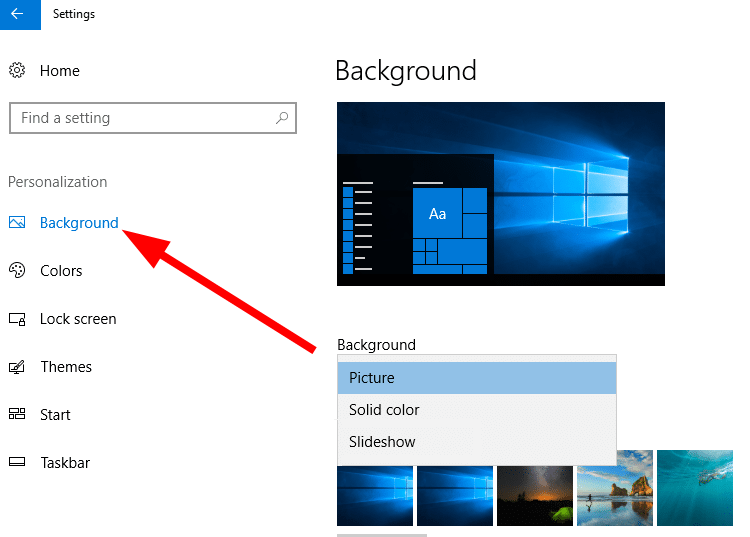Image resolution: width=750 pixels, height=537 pixels.
Task: Click the Background label above the dropdown
Action: pyautogui.click(x=376, y=345)
